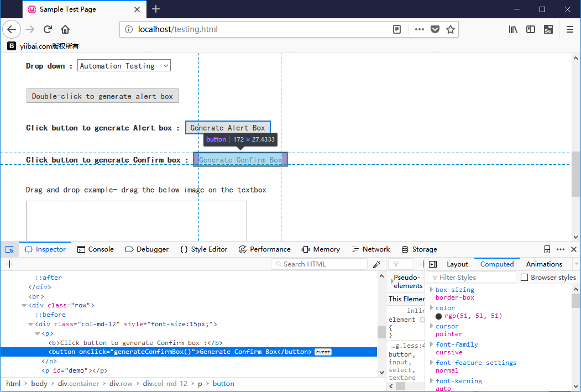Open the Debugger tab

pos(147,249)
